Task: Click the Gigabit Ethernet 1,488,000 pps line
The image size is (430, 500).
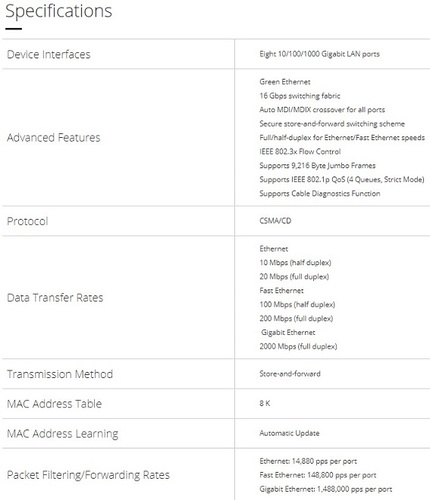Action: coord(326,489)
